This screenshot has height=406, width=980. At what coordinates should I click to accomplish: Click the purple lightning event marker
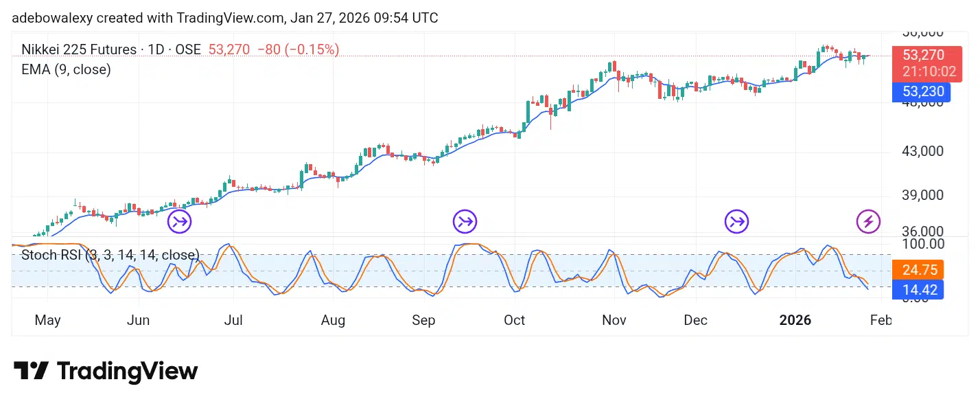(x=868, y=222)
